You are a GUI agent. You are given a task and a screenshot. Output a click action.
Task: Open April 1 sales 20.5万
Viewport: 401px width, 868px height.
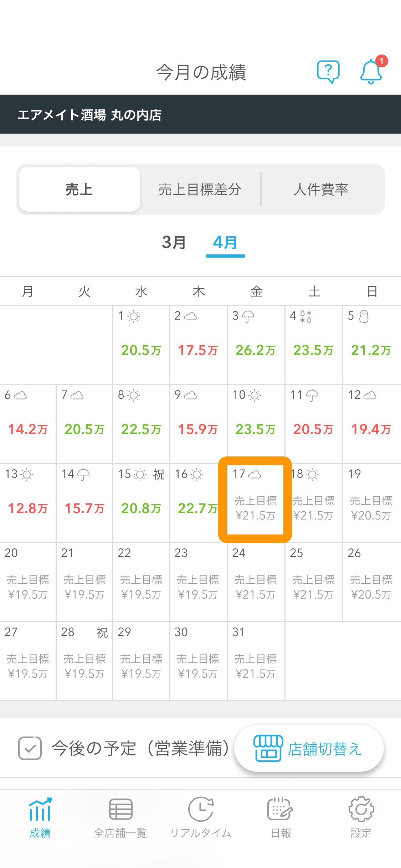pos(141,350)
